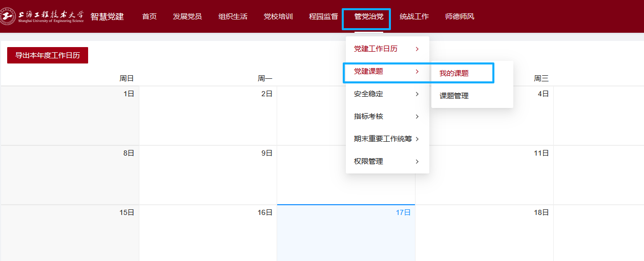Select the 师德师风 nav item
This screenshot has height=261, width=644.
(460, 16)
